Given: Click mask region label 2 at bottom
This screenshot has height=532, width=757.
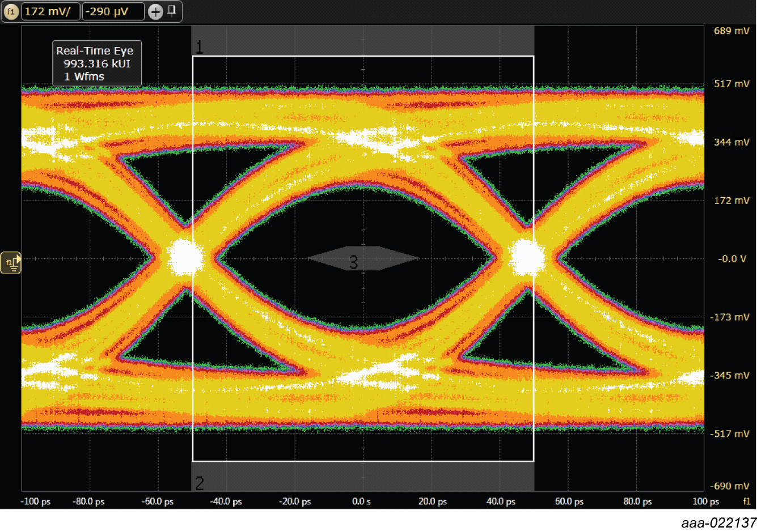Looking at the screenshot, I should (x=200, y=483).
